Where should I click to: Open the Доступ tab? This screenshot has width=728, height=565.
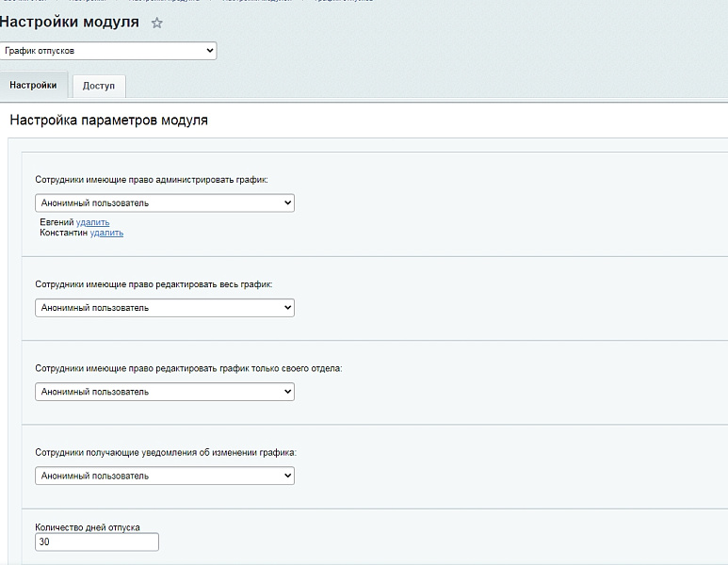(x=98, y=86)
